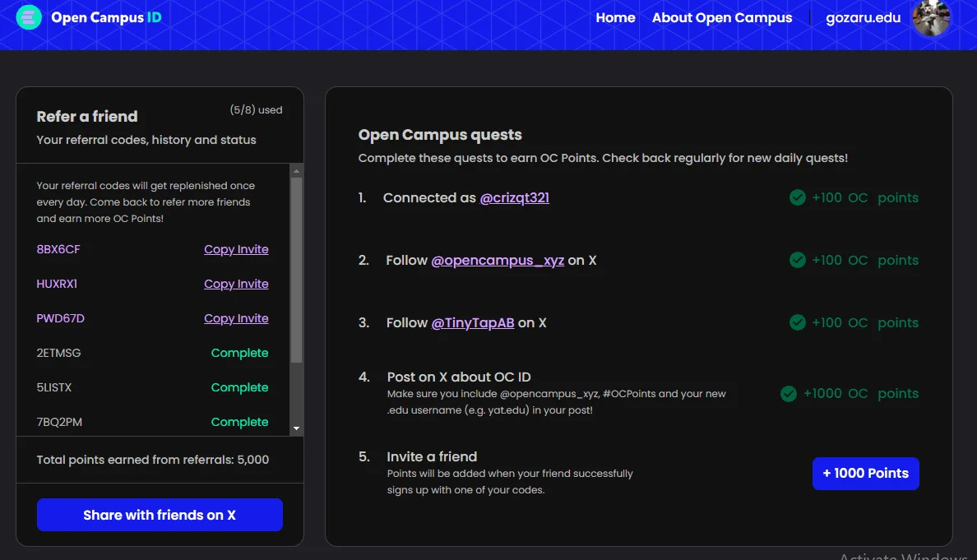Click +100 OC points for @TinyTapAB quest
Screen dimensions: 977x560
[x=865, y=322]
